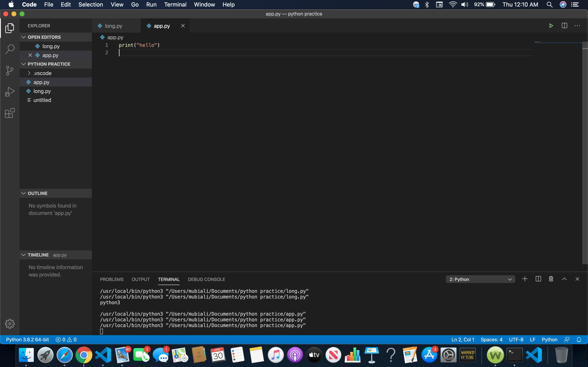
Task: Open the Run and Debug view
Action: tap(10, 92)
